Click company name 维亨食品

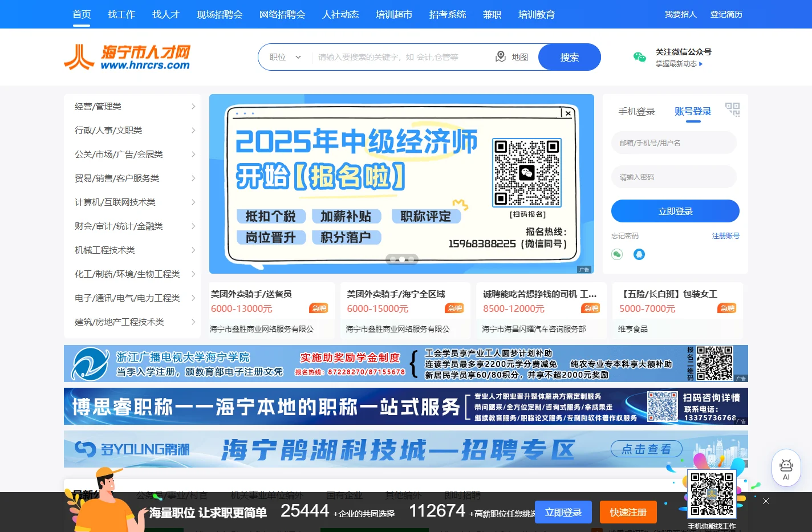pyautogui.click(x=633, y=329)
